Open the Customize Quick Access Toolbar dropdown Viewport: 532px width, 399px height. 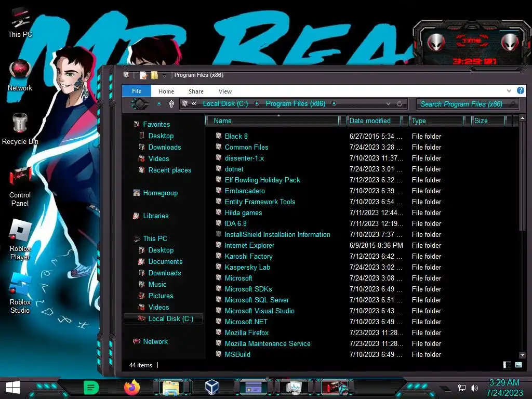point(164,75)
